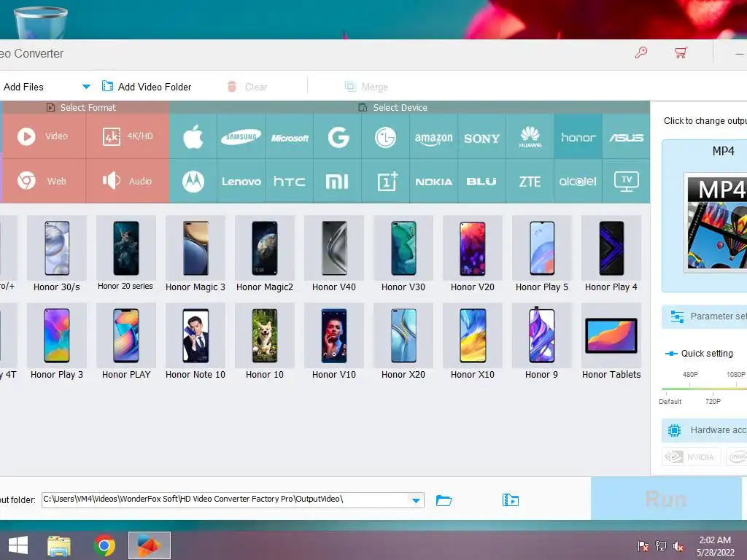Open the Web format category
747x560 pixels.
(44, 182)
